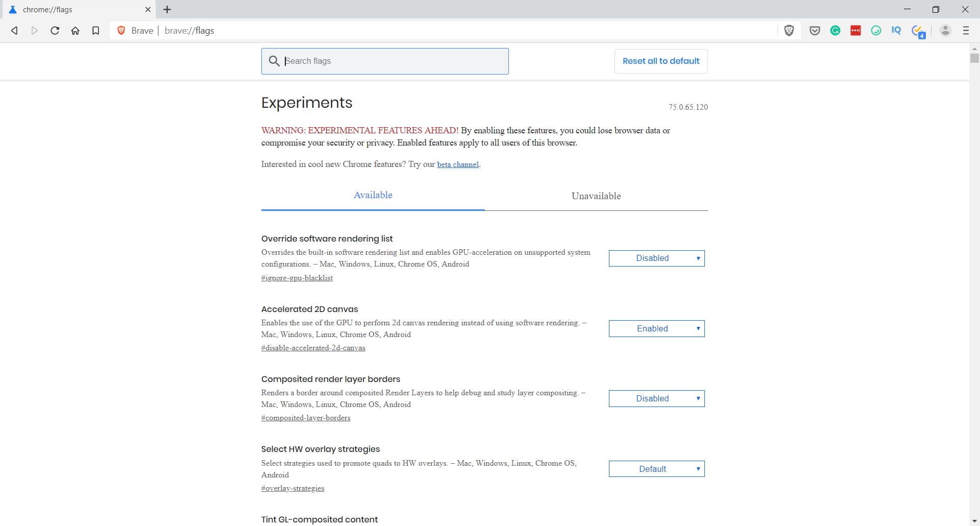
Task: Reload the flags page
Action: (55, 31)
